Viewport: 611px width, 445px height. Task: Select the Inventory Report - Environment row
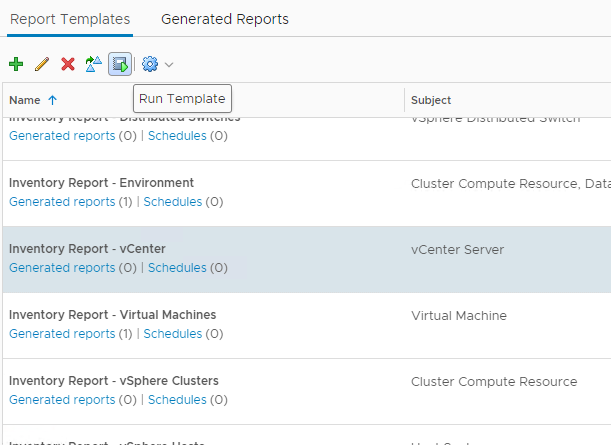pyautogui.click(x=300, y=184)
